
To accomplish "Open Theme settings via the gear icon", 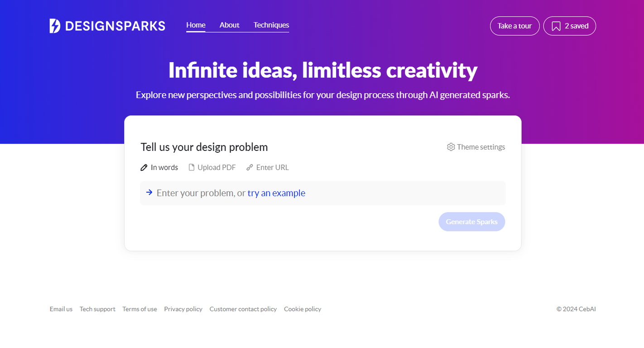I will coord(451,147).
